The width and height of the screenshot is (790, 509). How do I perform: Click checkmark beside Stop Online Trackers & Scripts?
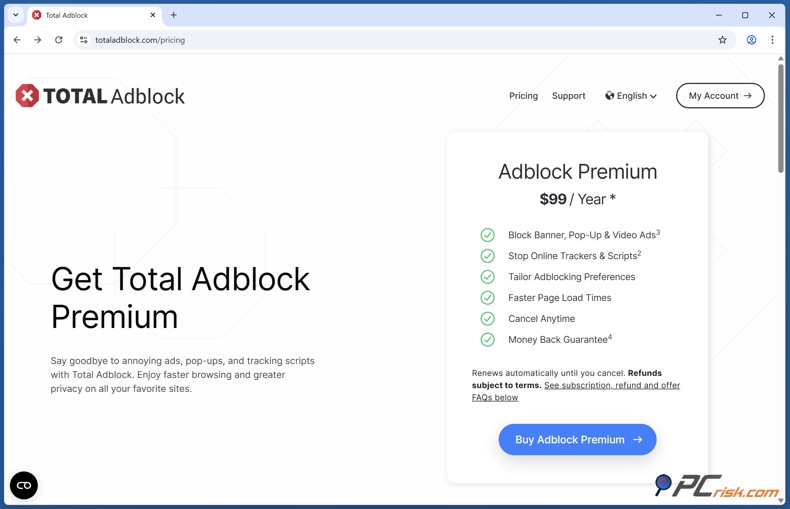coord(487,256)
